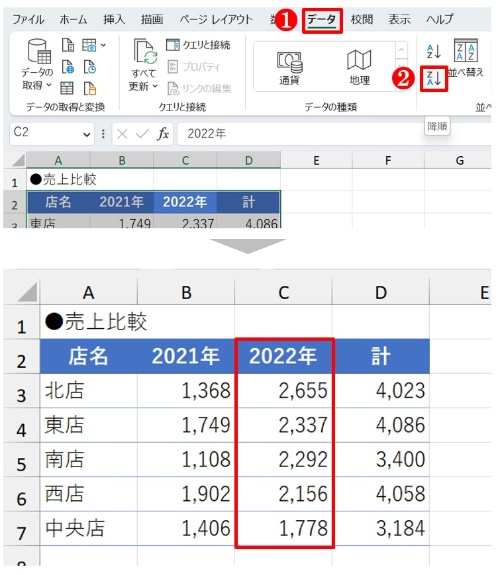Open the 並べ替え custom sort dialog
Viewport: 500px width, 575px height.
tap(466, 58)
